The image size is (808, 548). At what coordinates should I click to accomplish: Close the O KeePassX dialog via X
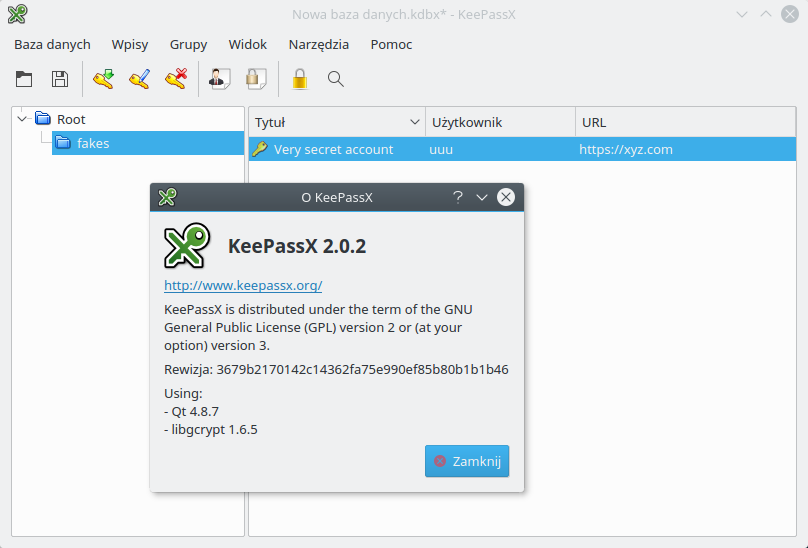[506, 197]
